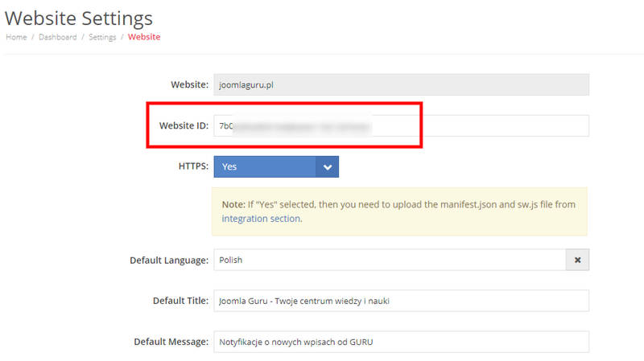Click the "Default Title:" label
This screenshot has width=644, height=361.
tap(180, 301)
